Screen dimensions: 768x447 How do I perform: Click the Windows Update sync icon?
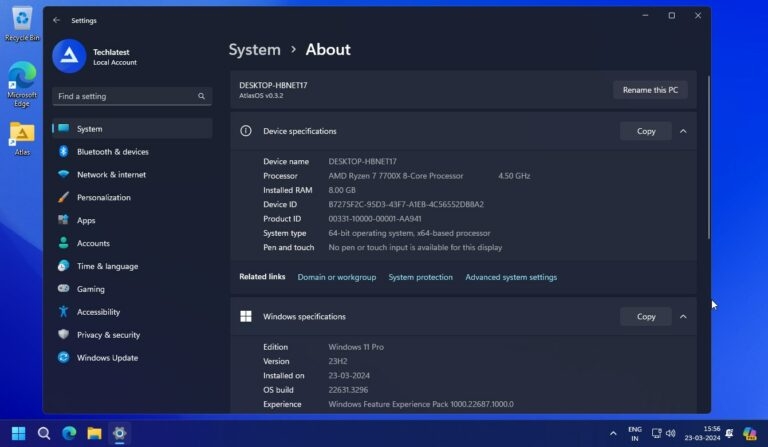pyautogui.click(x=63, y=357)
